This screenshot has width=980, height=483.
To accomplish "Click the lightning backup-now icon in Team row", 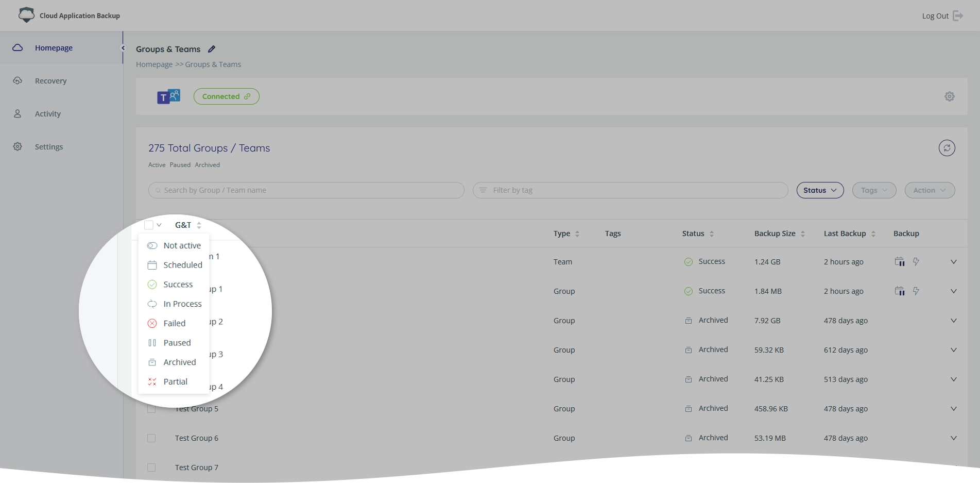I will pyautogui.click(x=916, y=261).
